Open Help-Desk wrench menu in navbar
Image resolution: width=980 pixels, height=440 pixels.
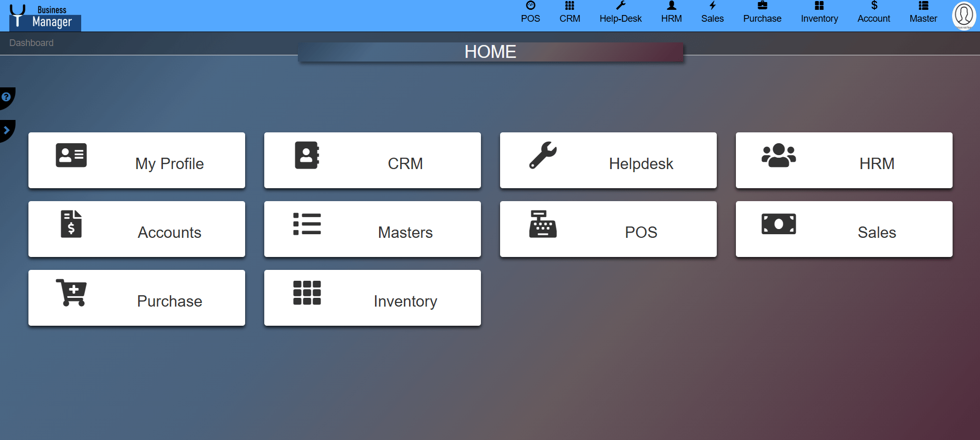click(x=620, y=12)
